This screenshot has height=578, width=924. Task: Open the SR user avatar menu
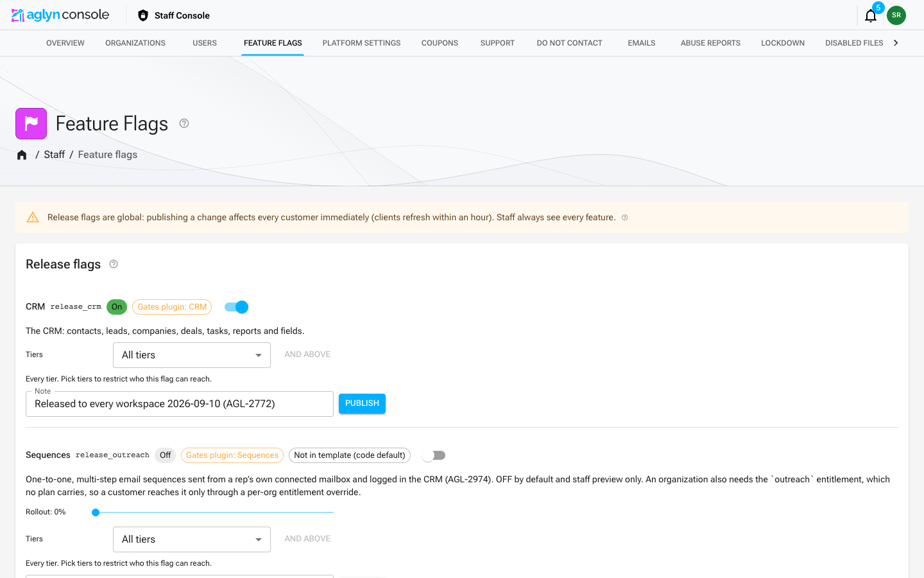pos(896,15)
